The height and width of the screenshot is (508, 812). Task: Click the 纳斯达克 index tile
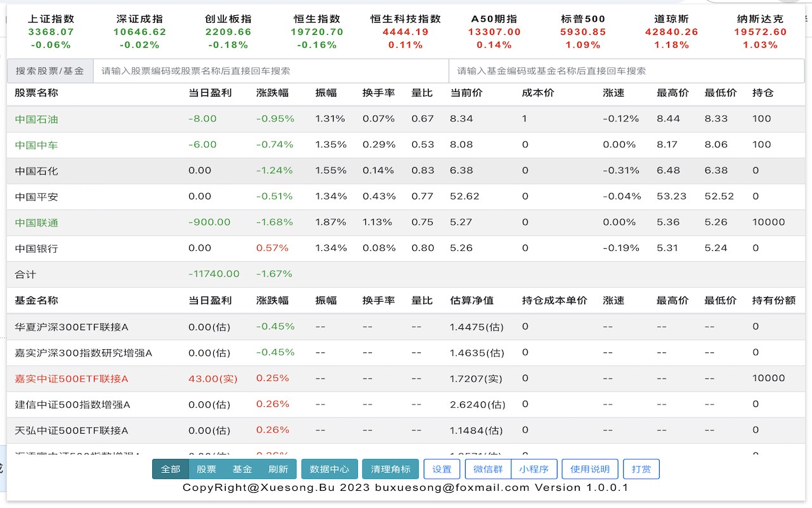[x=760, y=32]
